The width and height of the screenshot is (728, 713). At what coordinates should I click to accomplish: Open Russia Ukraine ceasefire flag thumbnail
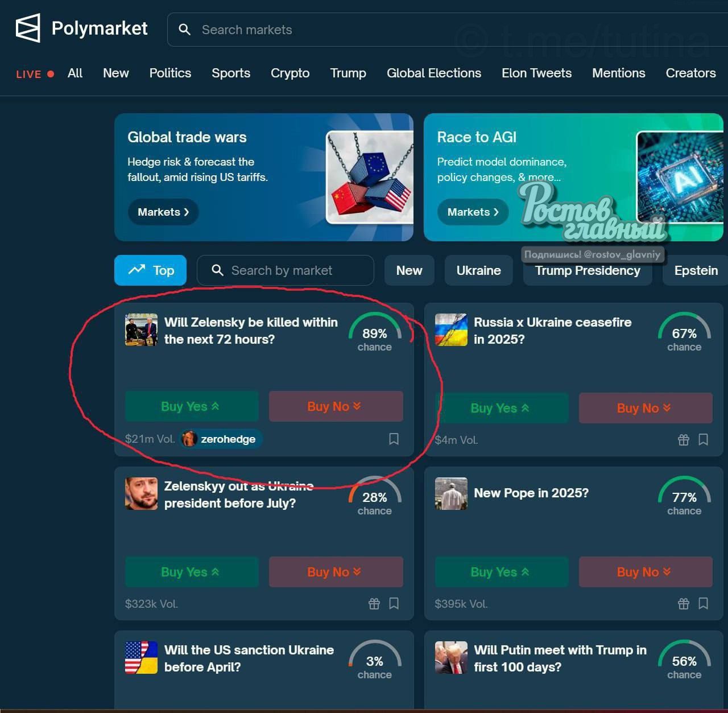[451, 329]
